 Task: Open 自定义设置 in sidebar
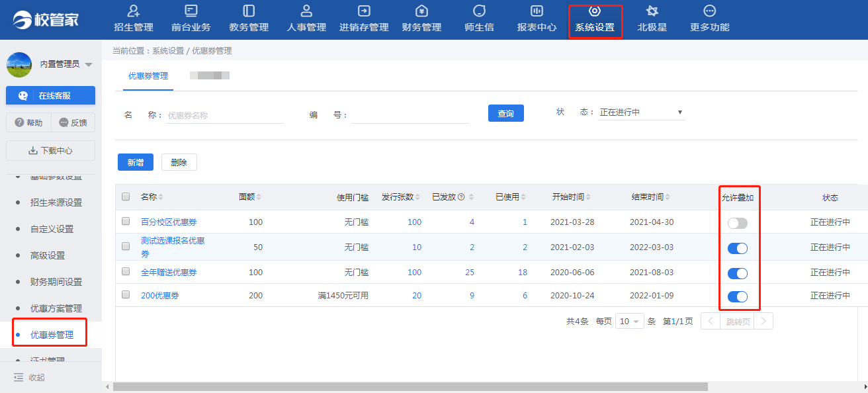[52, 229]
